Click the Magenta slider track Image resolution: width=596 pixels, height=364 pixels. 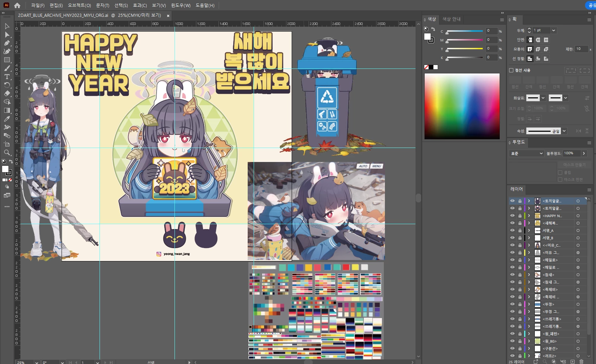tap(464, 40)
